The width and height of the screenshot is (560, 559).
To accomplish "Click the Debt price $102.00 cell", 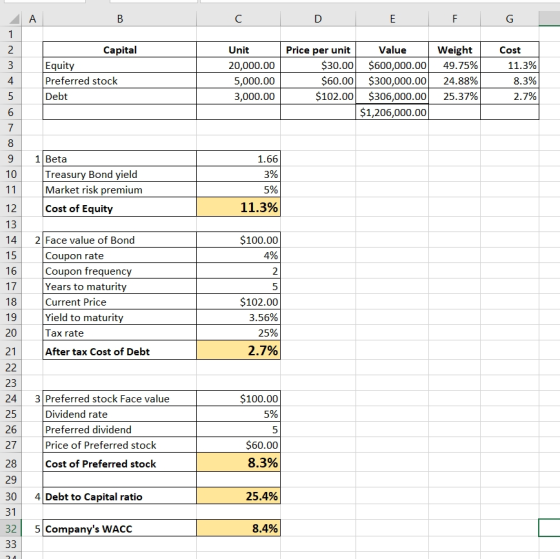I will [318, 96].
